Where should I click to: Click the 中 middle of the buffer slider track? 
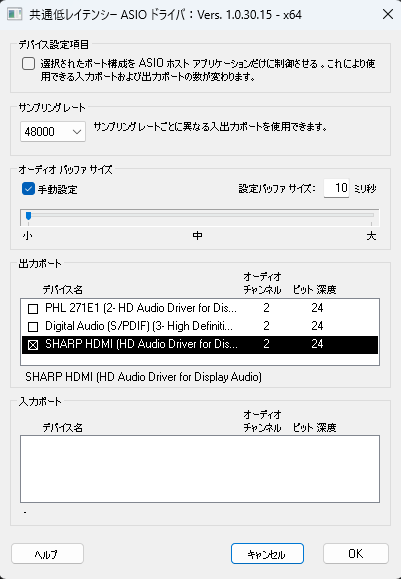click(x=198, y=216)
